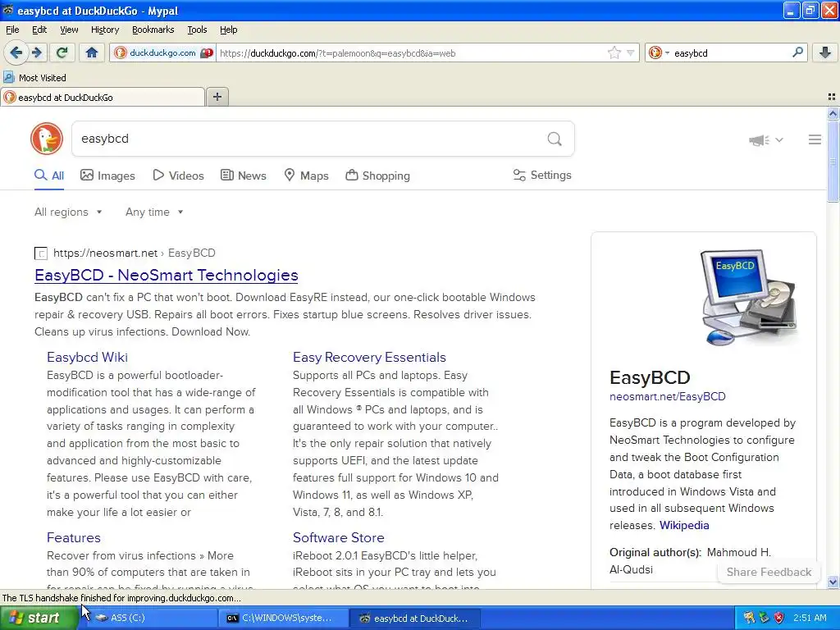Click the neosmart.net result favicon
Screen dimensions: 840x630
(41, 253)
